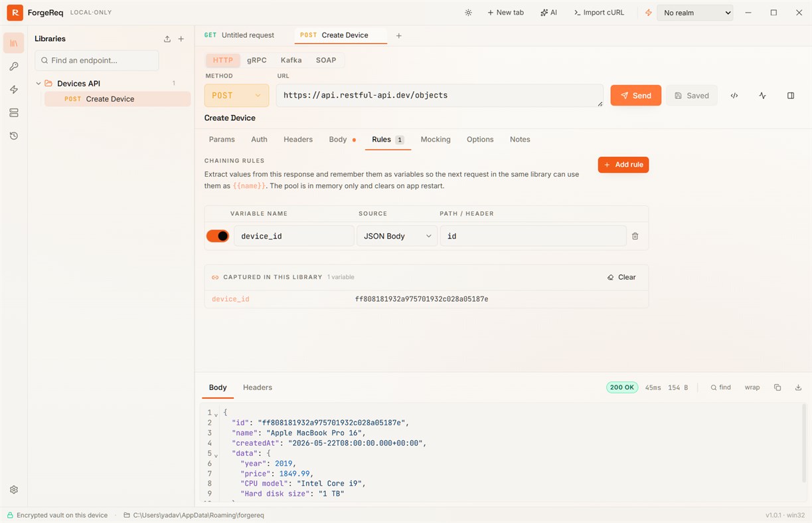The image size is (812, 523).
Task: Download the response body
Action: pos(798,387)
